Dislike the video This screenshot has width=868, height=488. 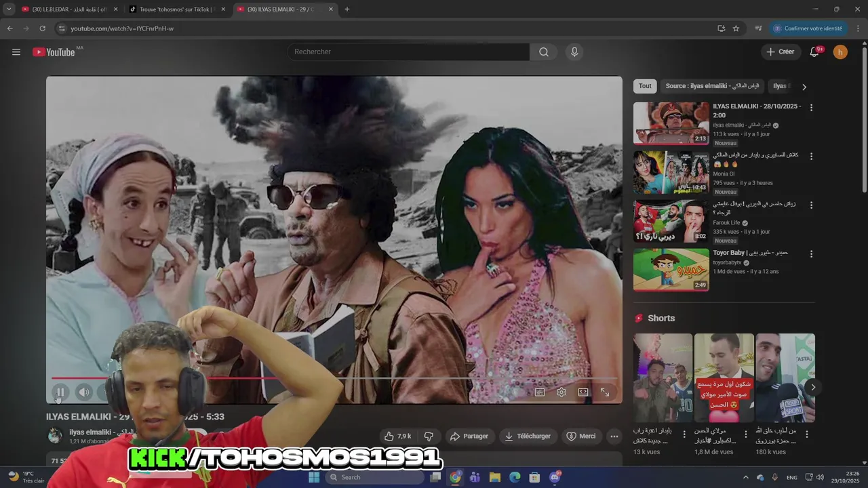[429, 436]
